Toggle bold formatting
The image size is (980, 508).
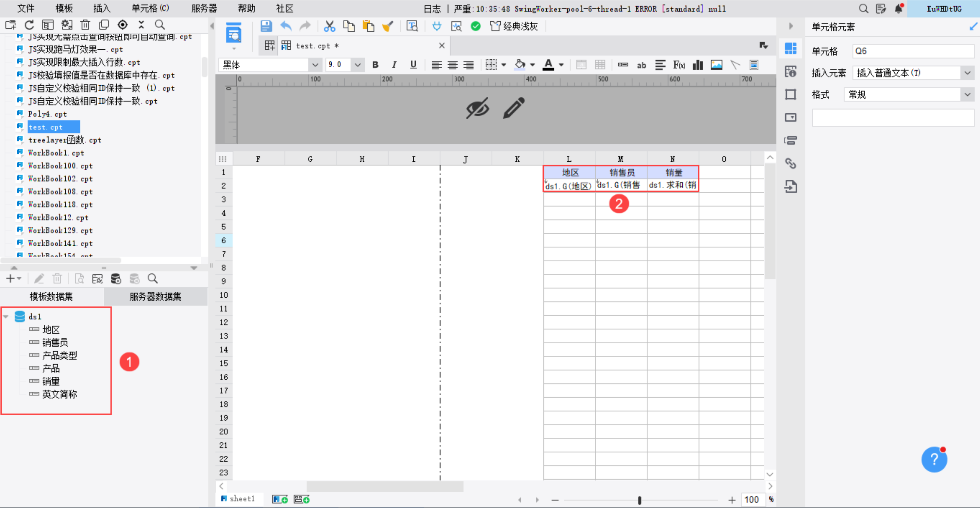[x=375, y=65]
